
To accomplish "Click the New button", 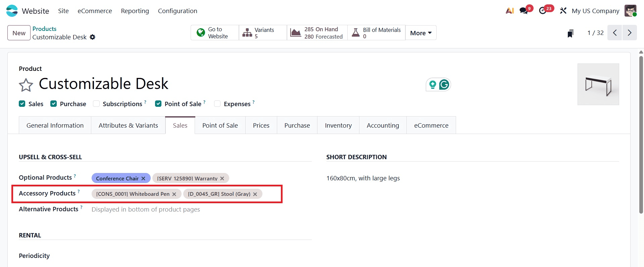I will coord(19,33).
